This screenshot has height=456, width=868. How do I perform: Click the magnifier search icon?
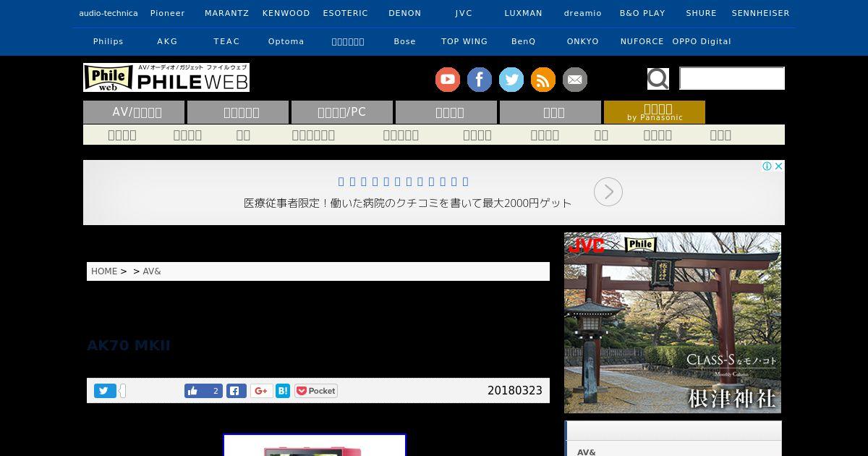[x=658, y=78]
